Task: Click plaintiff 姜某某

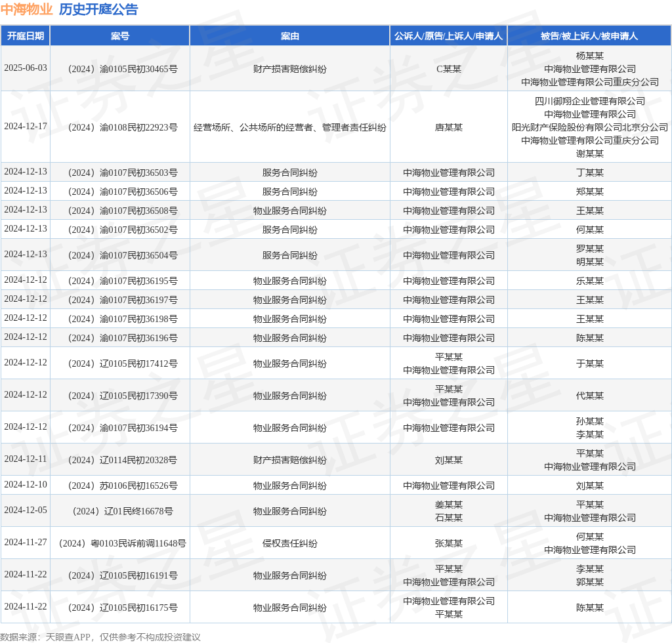Action: pos(449,505)
